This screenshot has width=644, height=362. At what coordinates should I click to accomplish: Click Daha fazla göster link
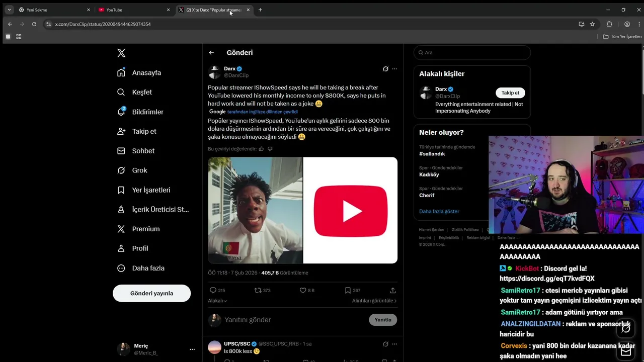point(439,211)
